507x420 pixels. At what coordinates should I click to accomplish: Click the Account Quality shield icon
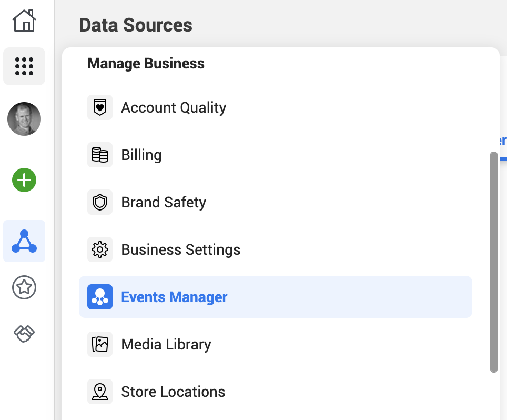click(100, 107)
